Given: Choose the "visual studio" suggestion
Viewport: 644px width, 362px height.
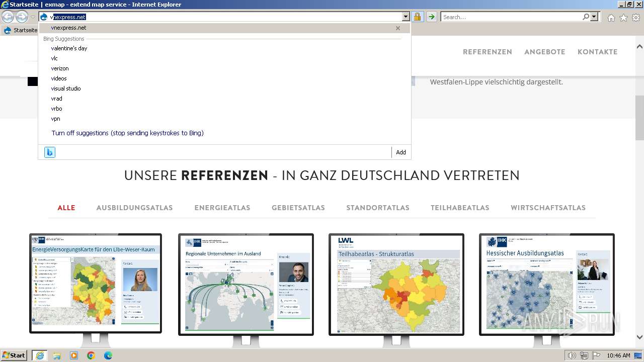Looking at the screenshot, I should (66, 88).
